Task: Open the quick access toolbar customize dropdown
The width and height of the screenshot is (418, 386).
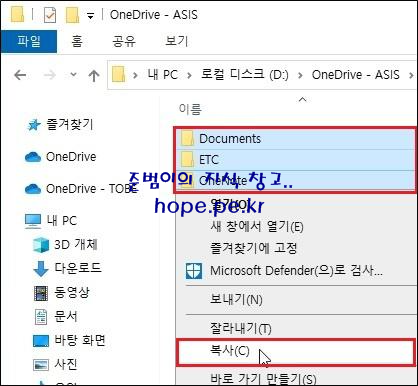Action: (x=90, y=16)
